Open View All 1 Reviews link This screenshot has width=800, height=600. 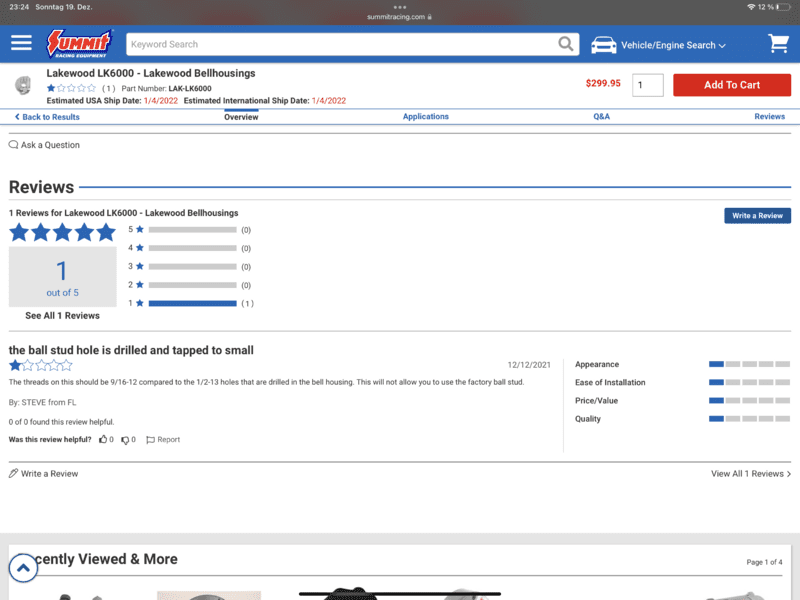(x=751, y=473)
